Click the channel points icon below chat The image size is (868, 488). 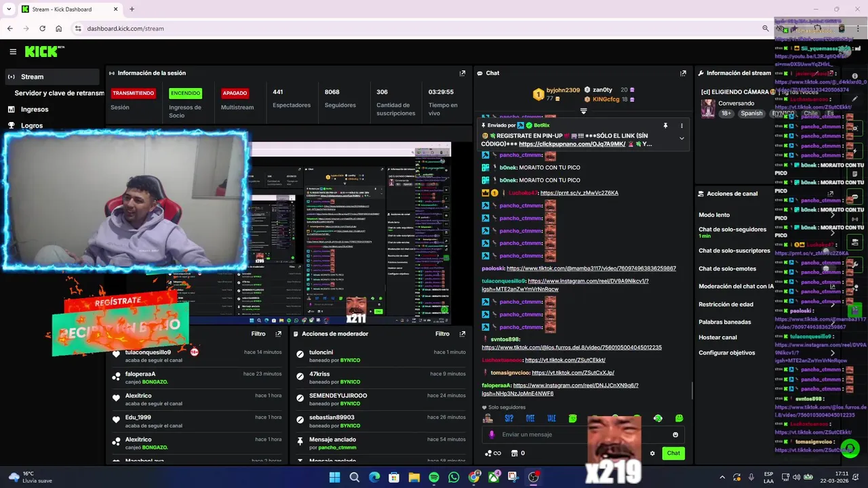tap(493, 453)
